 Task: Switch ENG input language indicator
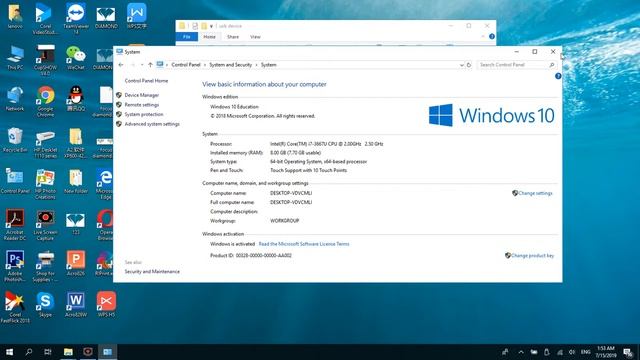coord(586,352)
